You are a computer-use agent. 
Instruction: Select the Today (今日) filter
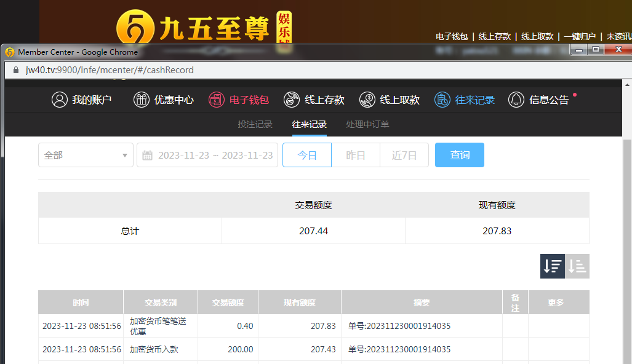point(307,155)
